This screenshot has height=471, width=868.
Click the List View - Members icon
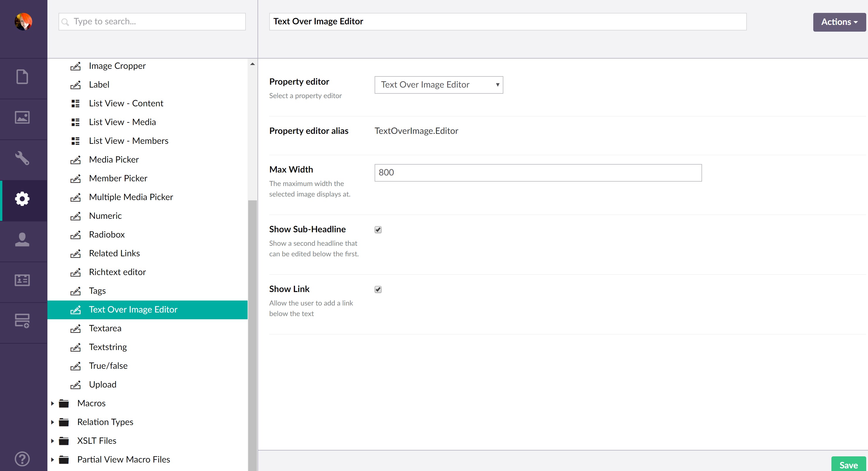tap(76, 141)
